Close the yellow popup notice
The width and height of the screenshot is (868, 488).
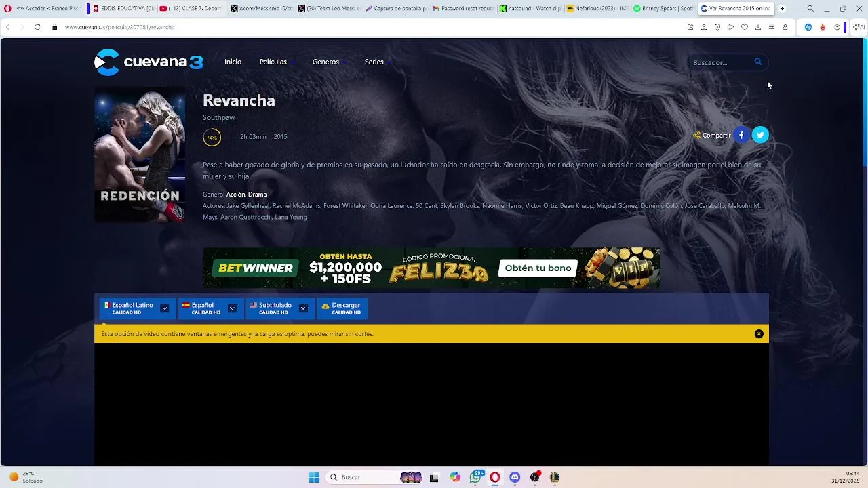tap(759, 334)
